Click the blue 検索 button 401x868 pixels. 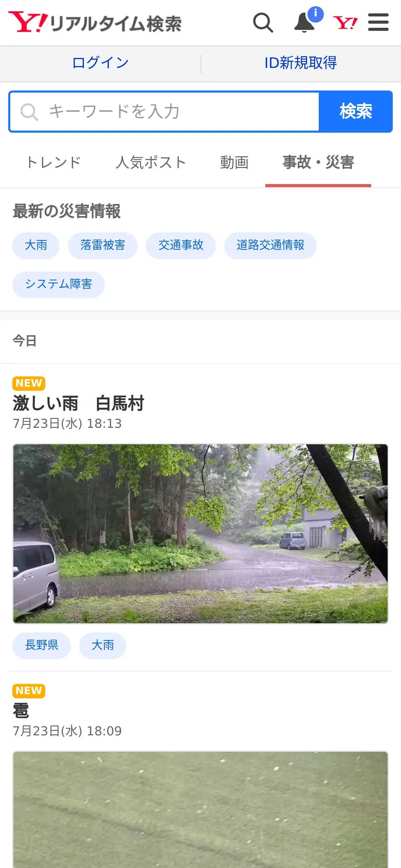point(356,111)
